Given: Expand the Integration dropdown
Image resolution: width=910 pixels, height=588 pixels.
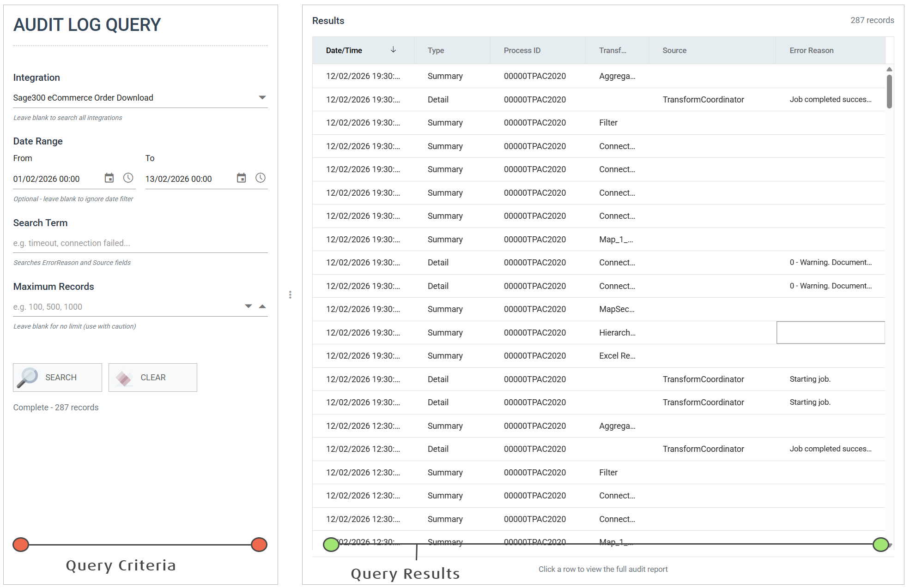Looking at the screenshot, I should [x=262, y=97].
